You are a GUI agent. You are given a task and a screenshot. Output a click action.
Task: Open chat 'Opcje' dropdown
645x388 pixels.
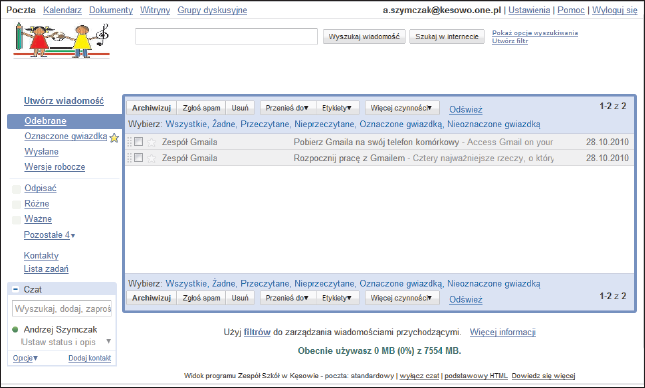pyautogui.click(x=25, y=358)
